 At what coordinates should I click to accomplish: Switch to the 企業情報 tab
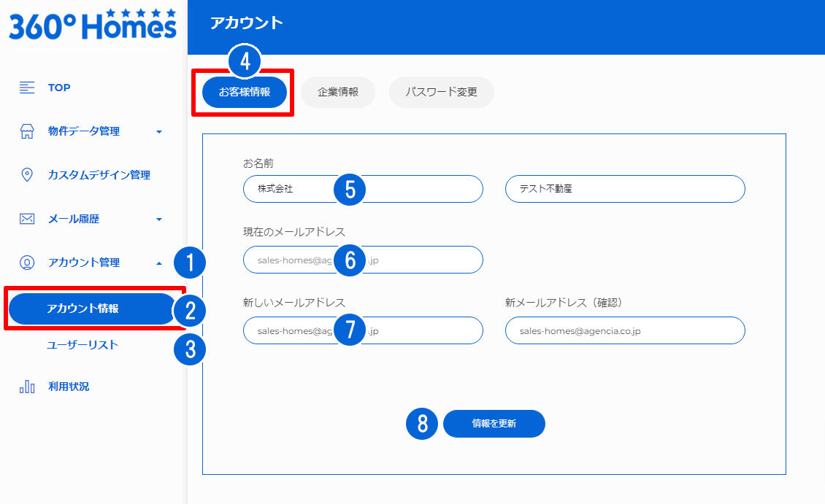pyautogui.click(x=338, y=93)
